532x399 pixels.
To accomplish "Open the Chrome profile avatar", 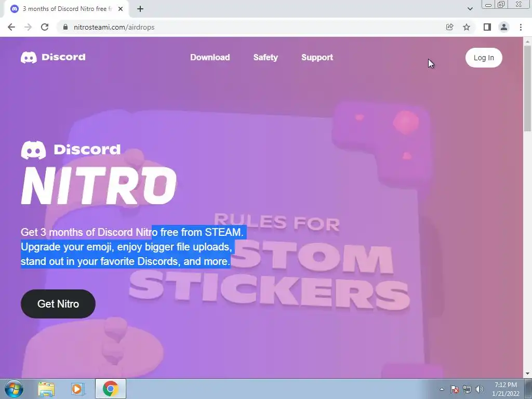I will click(x=504, y=27).
